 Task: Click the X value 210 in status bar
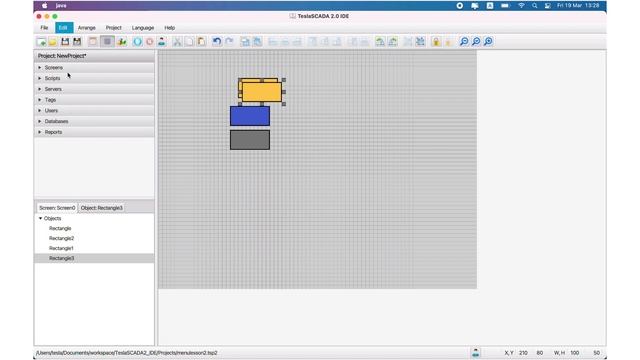523,353
